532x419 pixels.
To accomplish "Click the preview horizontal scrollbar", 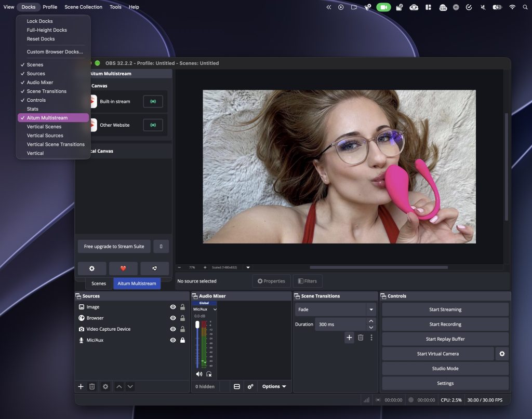I will [x=379, y=267].
